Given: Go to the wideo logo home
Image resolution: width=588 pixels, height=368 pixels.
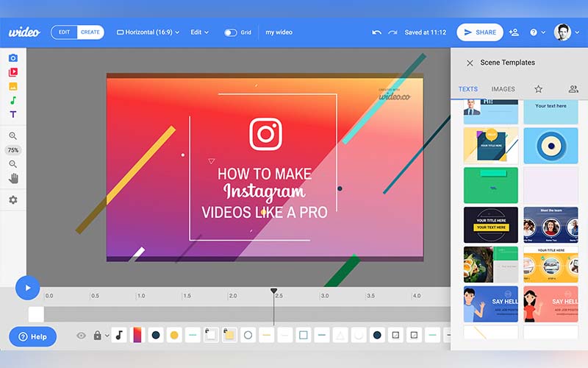Looking at the screenshot, I should pos(24,32).
